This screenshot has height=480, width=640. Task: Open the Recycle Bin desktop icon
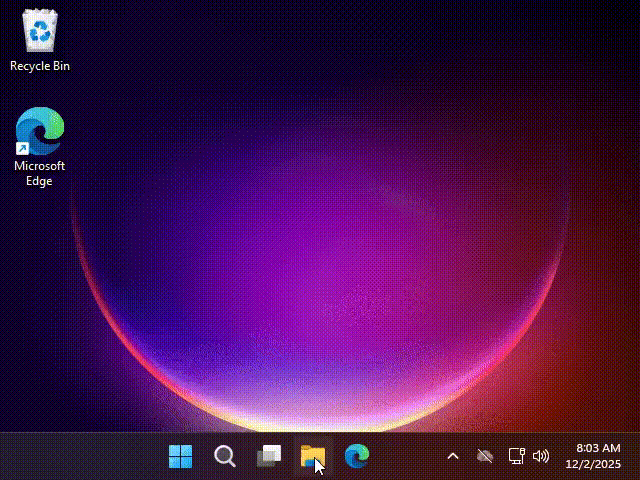coord(40,31)
